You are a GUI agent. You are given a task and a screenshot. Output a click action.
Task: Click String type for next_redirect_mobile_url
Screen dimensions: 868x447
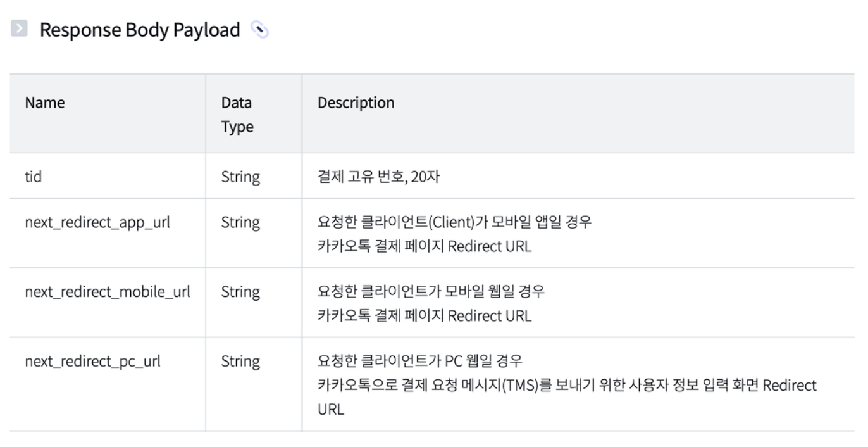(x=240, y=292)
